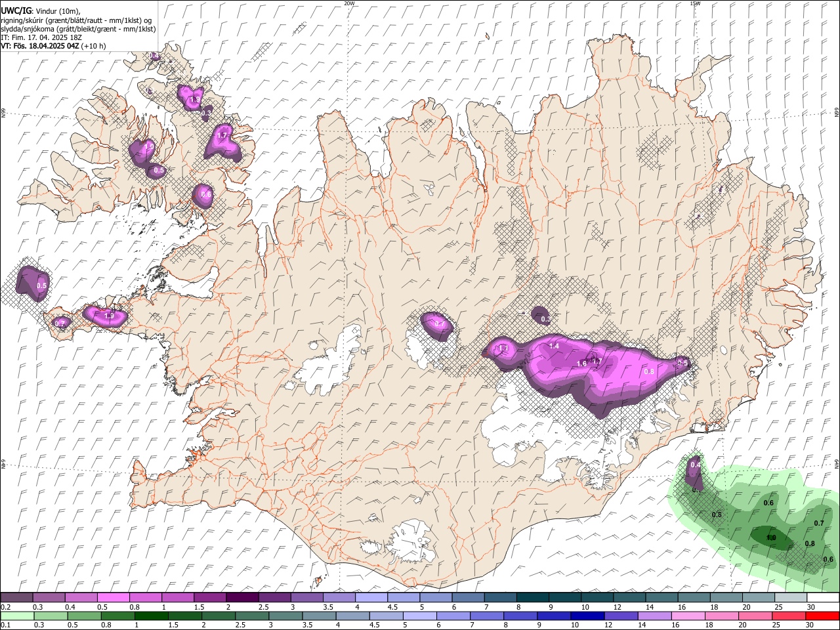
Task: Click the '1.6' snowfall value on the map
Action: pos(581,364)
